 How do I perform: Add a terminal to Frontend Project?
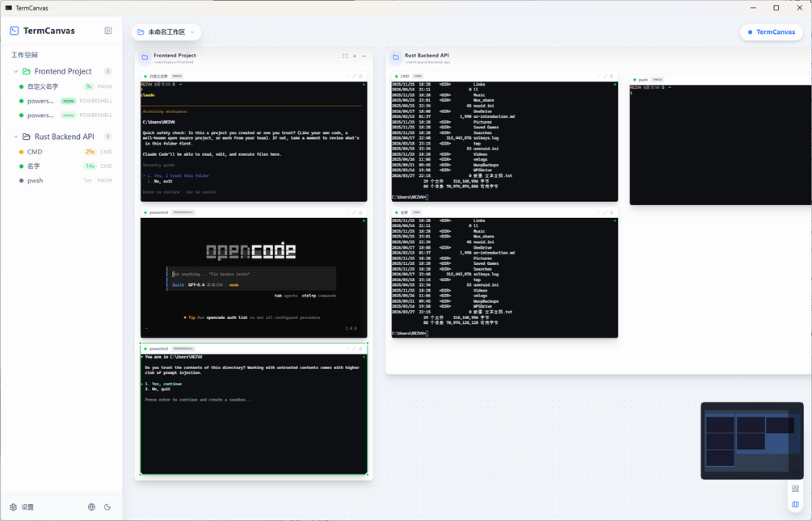coord(355,56)
